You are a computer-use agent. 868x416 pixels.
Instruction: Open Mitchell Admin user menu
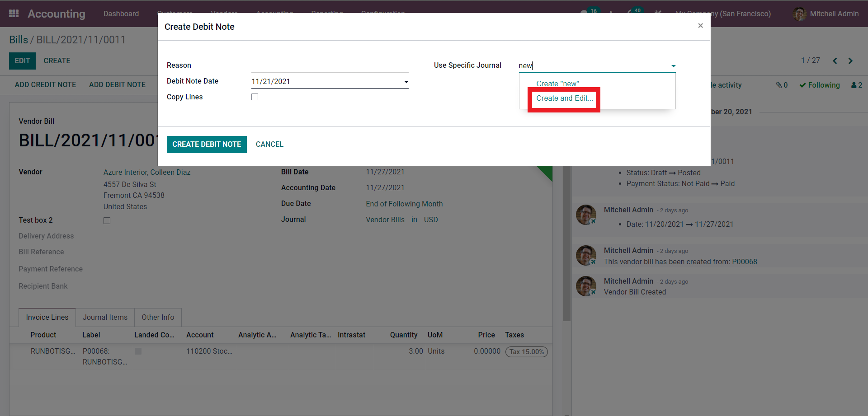826,14
